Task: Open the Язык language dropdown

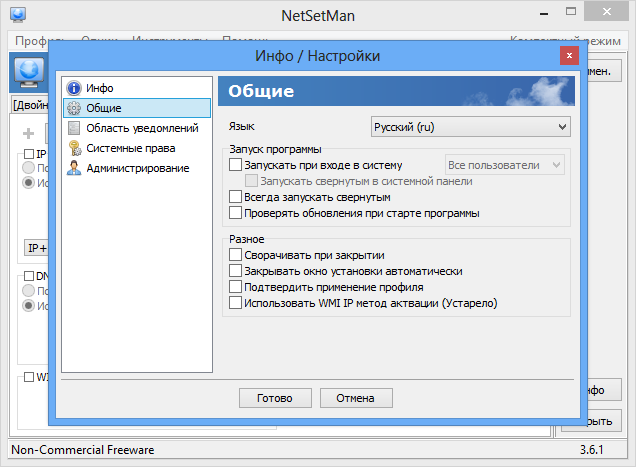Action: (x=471, y=127)
